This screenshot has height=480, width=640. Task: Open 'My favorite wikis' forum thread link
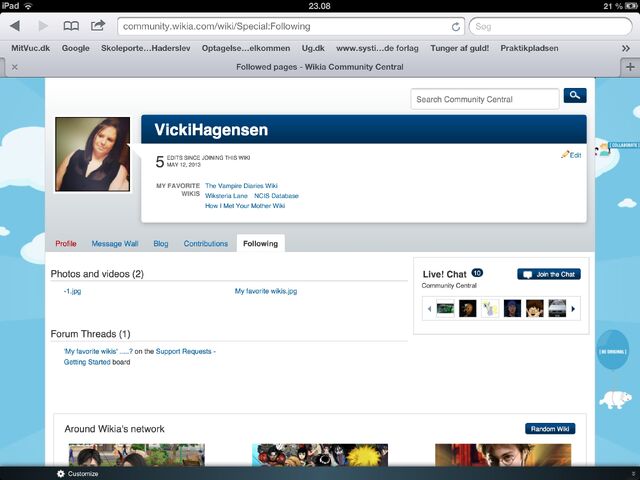98,351
